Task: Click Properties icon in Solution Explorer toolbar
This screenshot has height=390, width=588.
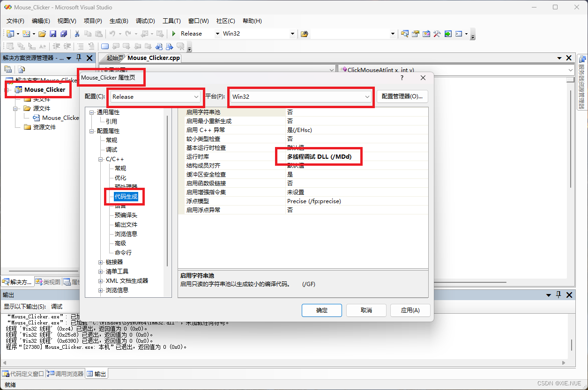Action: [7, 69]
